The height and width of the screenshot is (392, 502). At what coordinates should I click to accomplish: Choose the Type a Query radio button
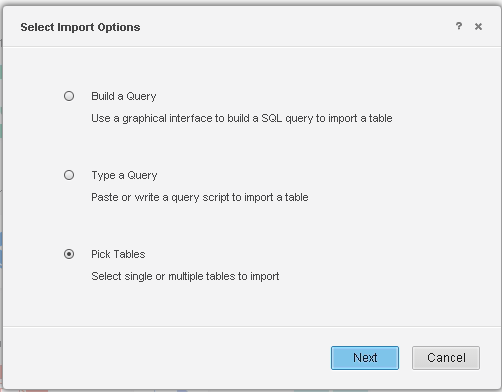pos(69,175)
